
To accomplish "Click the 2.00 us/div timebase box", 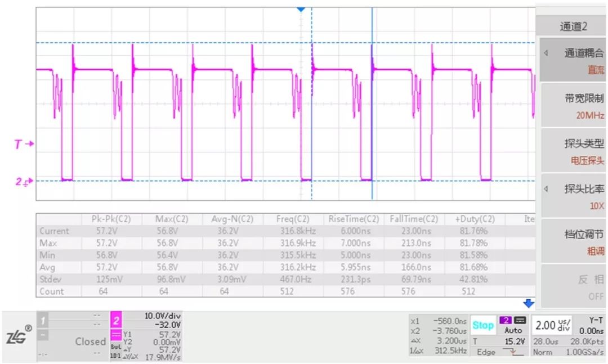I will [552, 325].
